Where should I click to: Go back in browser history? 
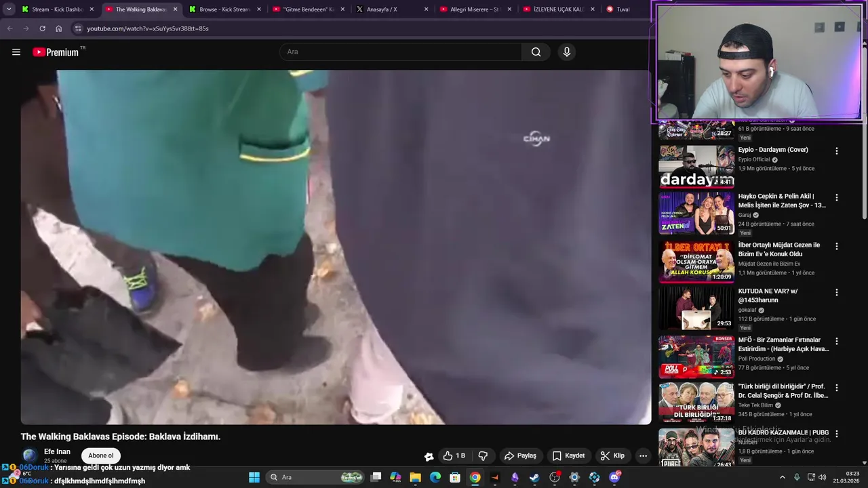pyautogui.click(x=9, y=28)
